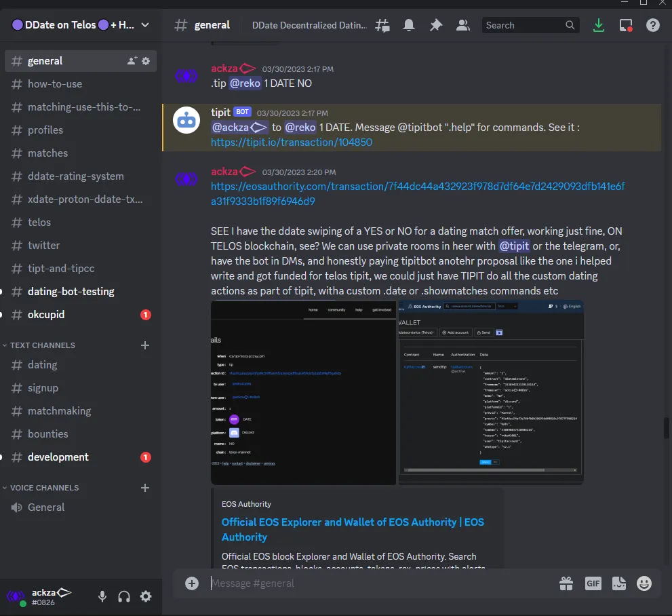The image size is (672, 616).
Task: Open the profiles channel
Action: [81, 130]
